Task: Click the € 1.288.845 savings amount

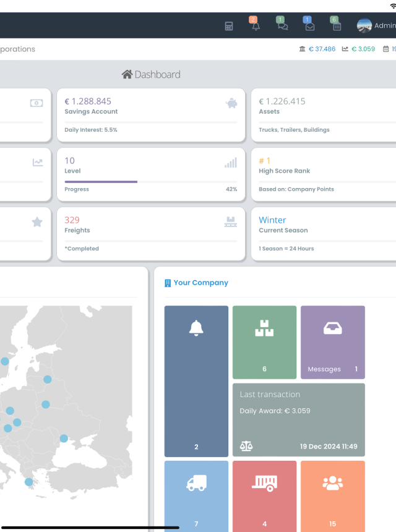Action: click(88, 101)
